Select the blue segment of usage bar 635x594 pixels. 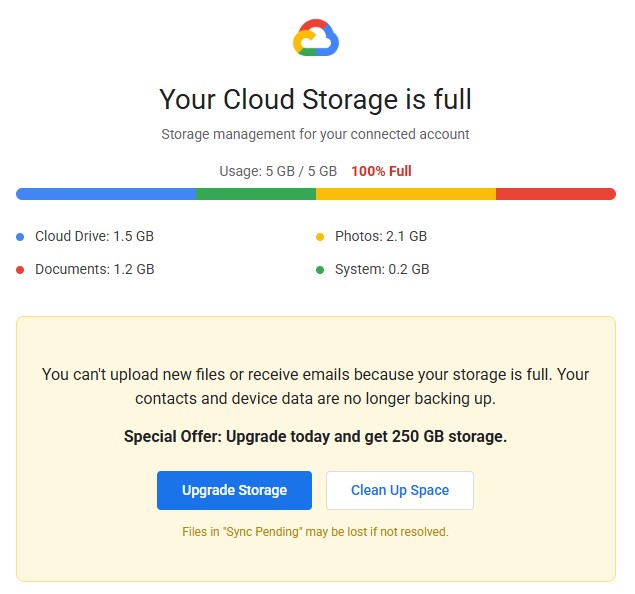106,194
